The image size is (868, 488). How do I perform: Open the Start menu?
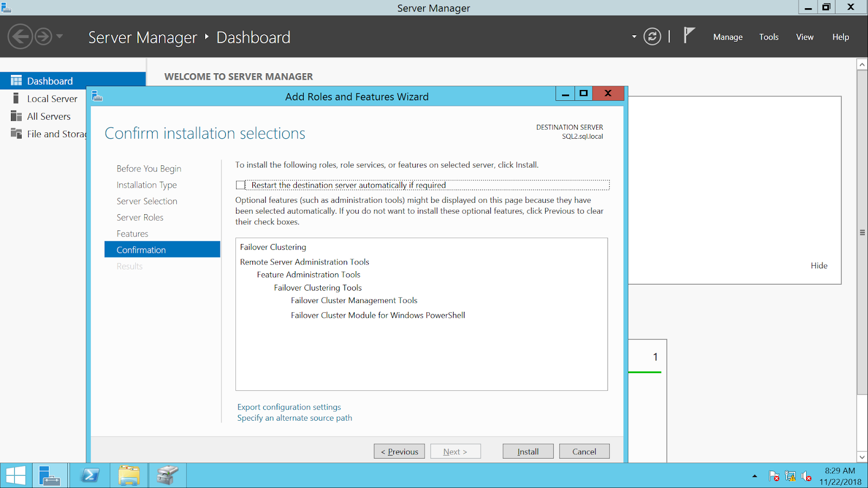[x=15, y=475]
